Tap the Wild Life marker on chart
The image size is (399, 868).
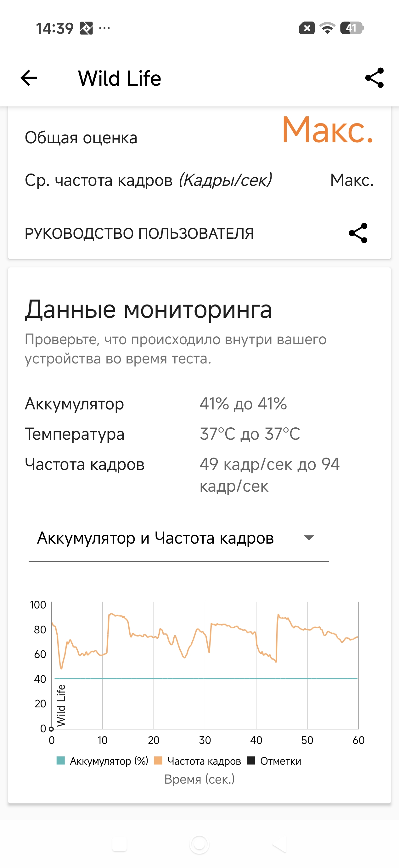click(61, 706)
